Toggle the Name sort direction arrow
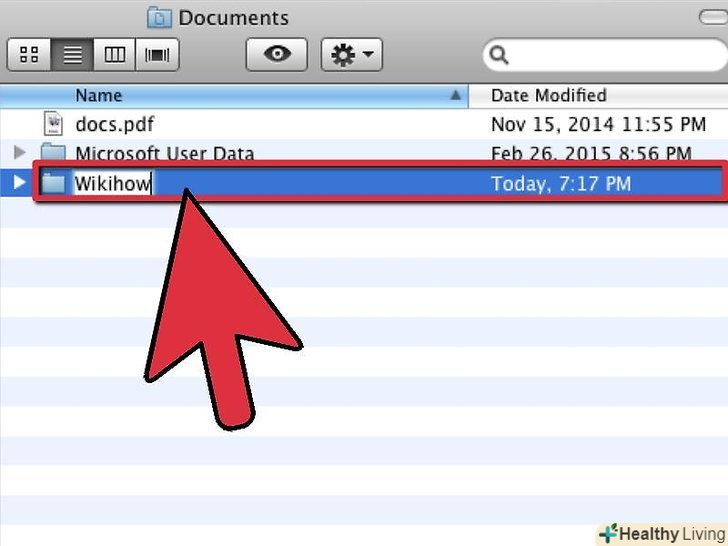728x546 pixels. pyautogui.click(x=455, y=95)
